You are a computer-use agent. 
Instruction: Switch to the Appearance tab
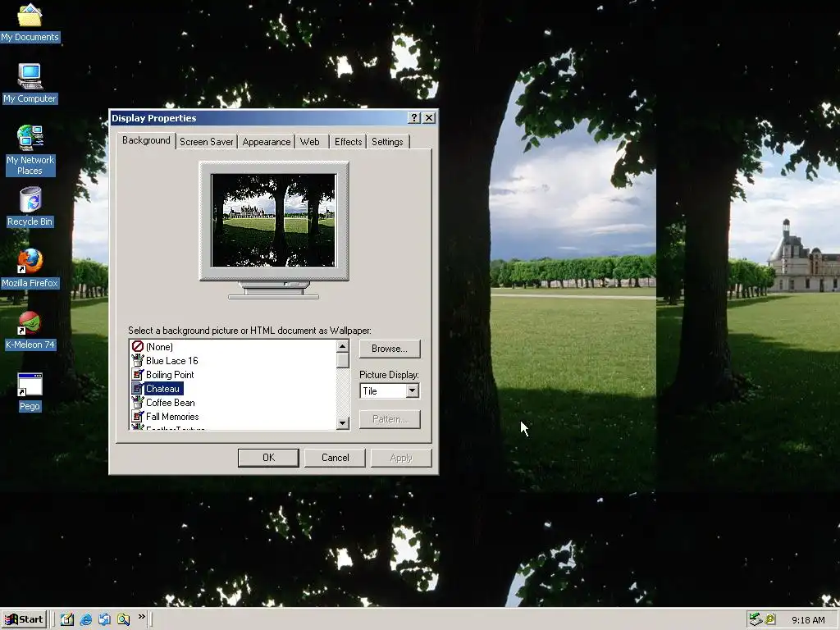(x=267, y=141)
